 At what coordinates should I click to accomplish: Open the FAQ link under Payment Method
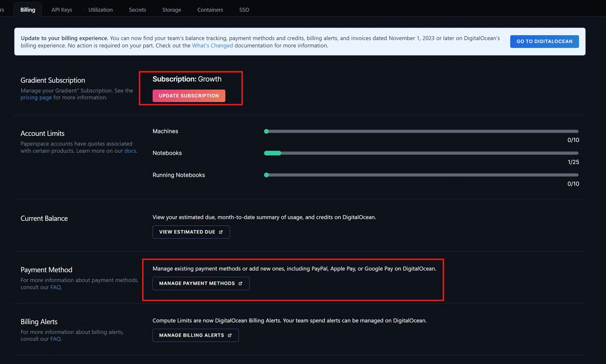[56, 287]
